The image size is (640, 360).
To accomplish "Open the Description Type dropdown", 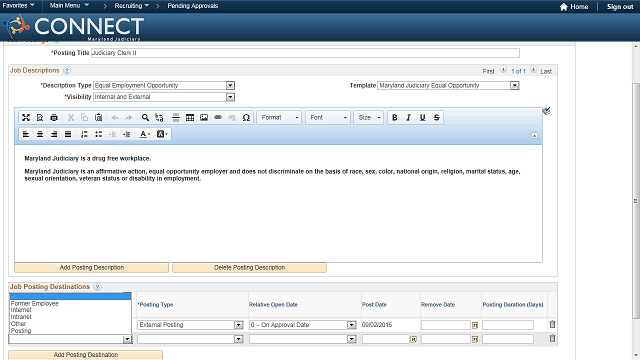I will [x=230, y=85].
